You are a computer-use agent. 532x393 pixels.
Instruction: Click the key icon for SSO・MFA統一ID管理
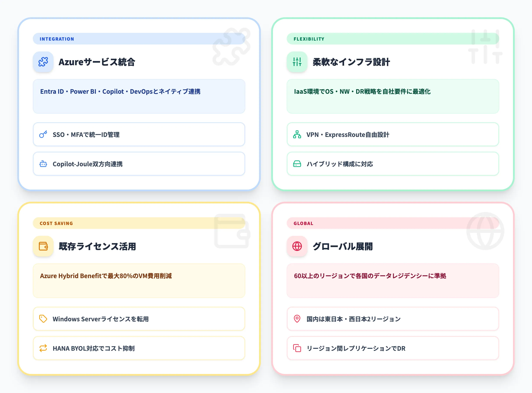click(44, 135)
